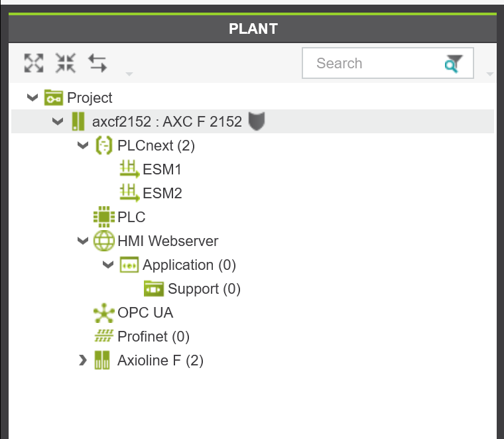
Task: Open the panel options arrow right of Search
Action: 490,74
